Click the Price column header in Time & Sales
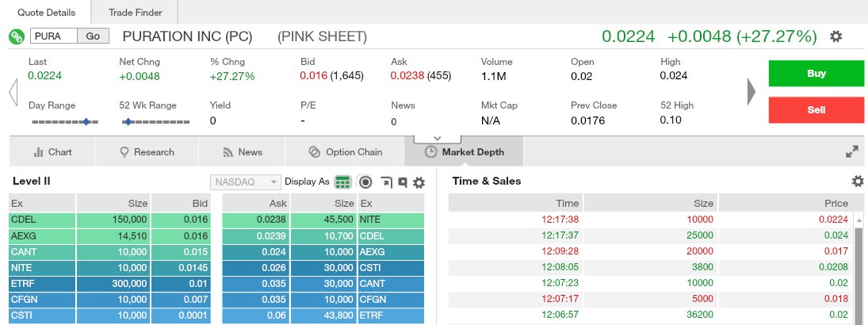This screenshot has width=868, height=325. (785, 203)
